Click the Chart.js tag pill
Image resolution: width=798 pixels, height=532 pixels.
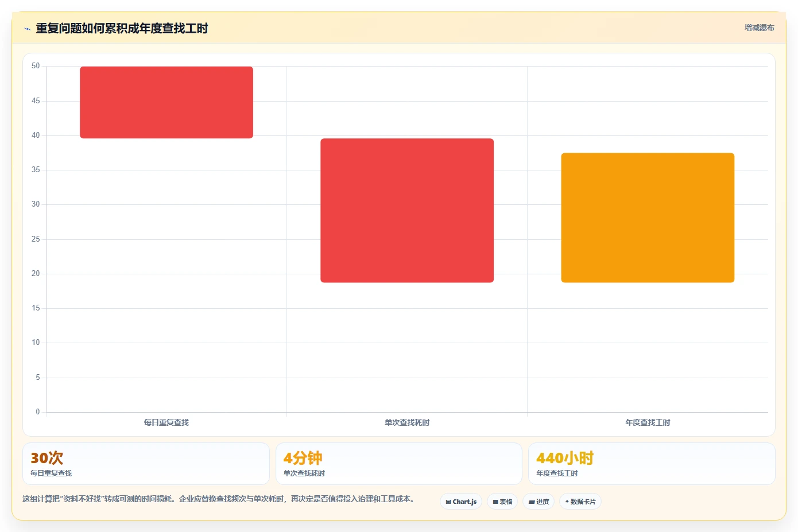(461, 502)
